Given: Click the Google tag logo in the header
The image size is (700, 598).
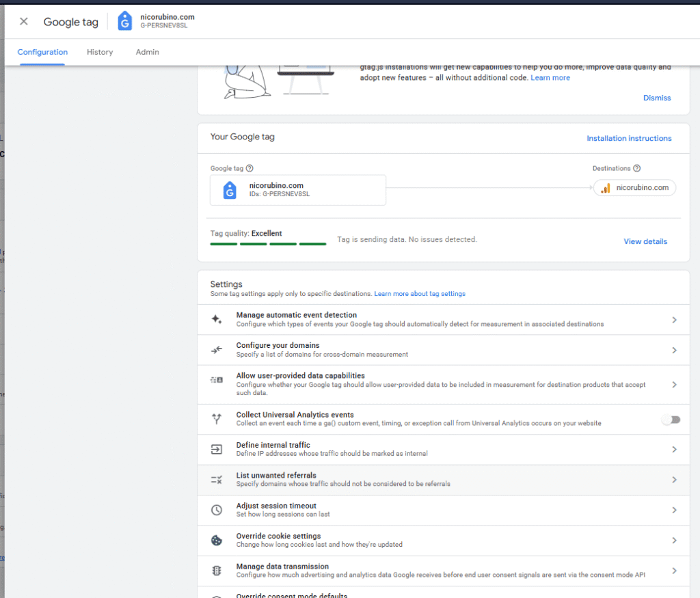Looking at the screenshot, I should tap(124, 21).
